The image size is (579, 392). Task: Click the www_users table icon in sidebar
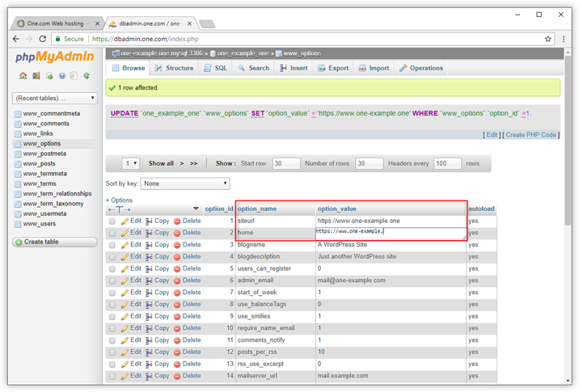coord(17,224)
